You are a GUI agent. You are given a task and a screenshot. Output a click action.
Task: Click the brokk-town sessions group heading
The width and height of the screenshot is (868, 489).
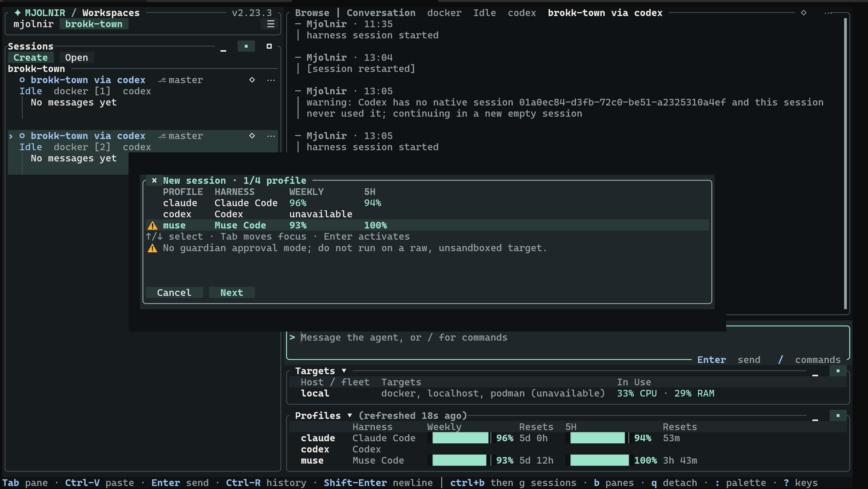coord(36,69)
